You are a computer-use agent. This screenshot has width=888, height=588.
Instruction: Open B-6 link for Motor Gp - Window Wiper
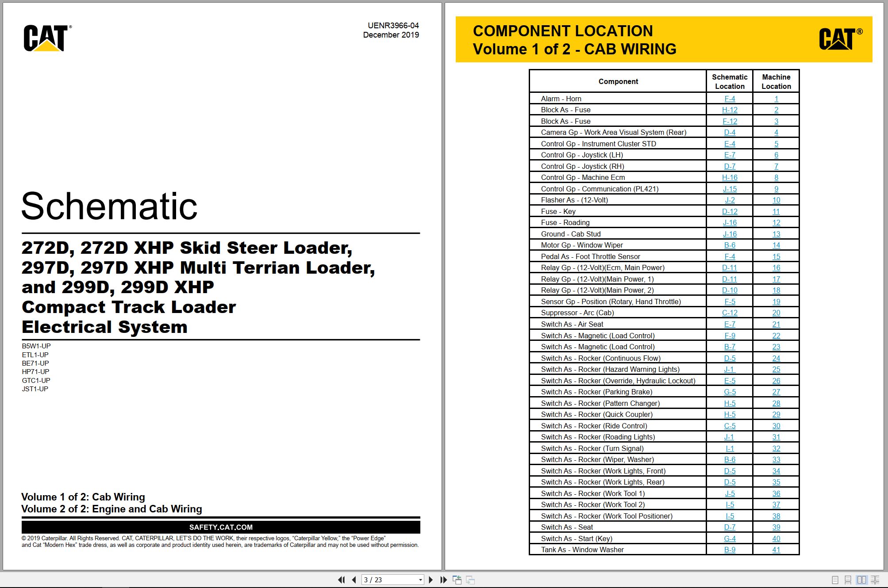point(730,245)
